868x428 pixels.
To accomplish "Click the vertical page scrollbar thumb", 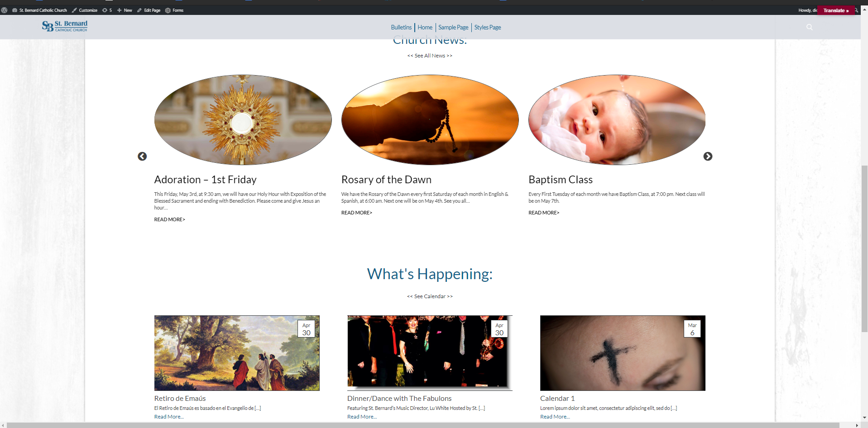I will (864, 249).
